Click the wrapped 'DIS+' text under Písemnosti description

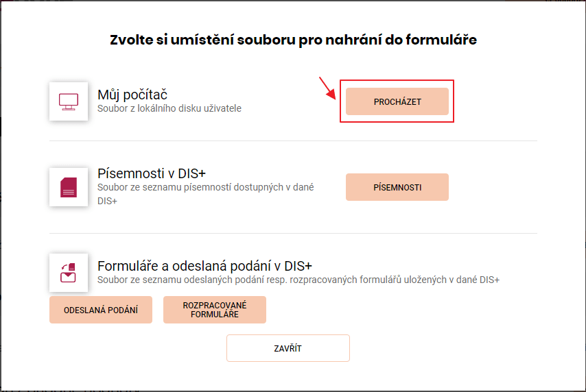(x=107, y=201)
